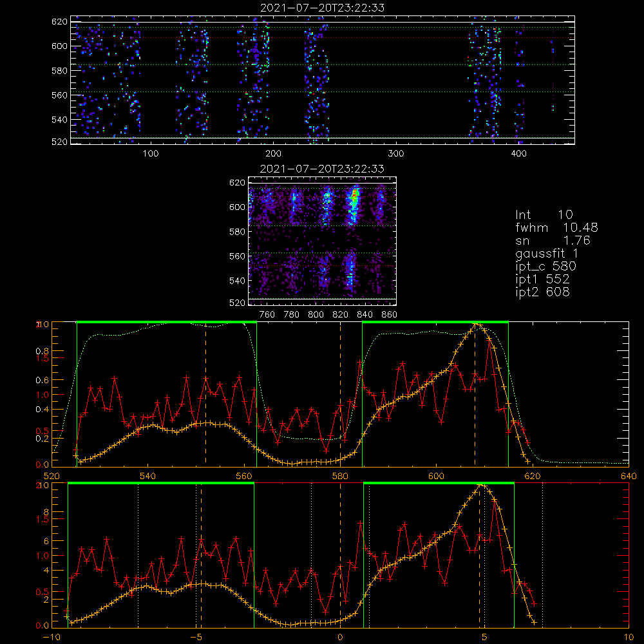This screenshot has height=644, width=644.
Task: Click x-axis label 760 on middle image
Action: coord(267,315)
